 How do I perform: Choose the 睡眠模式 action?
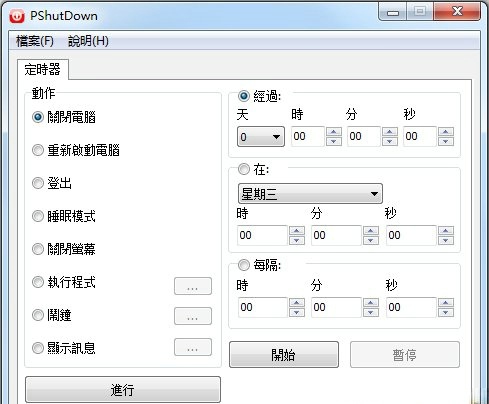point(64,216)
